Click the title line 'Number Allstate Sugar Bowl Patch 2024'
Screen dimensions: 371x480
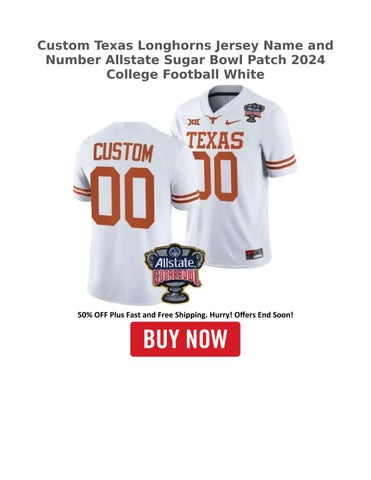point(185,60)
